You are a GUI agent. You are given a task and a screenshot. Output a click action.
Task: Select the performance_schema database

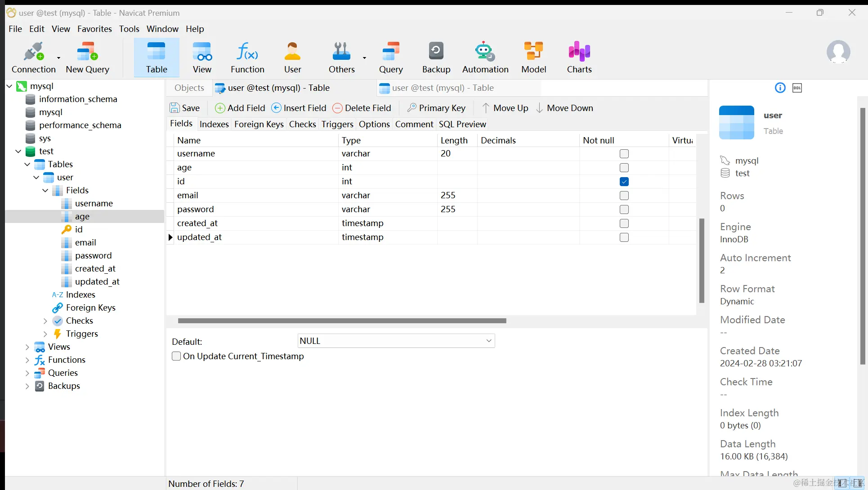[x=80, y=125]
